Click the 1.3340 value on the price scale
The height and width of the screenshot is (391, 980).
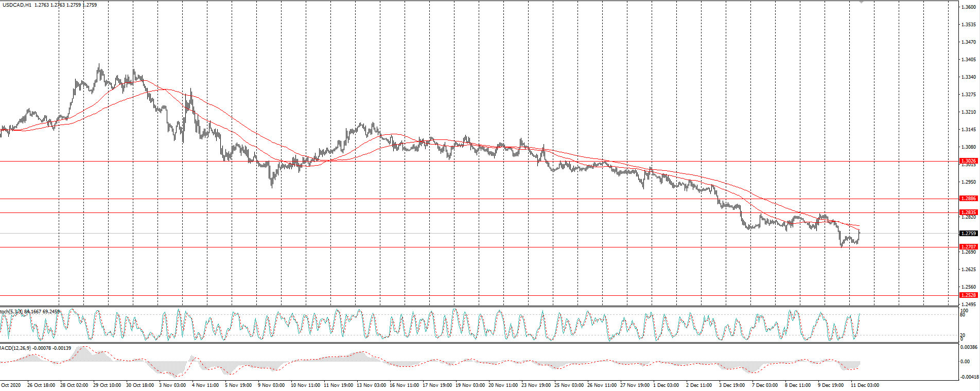tap(969, 77)
